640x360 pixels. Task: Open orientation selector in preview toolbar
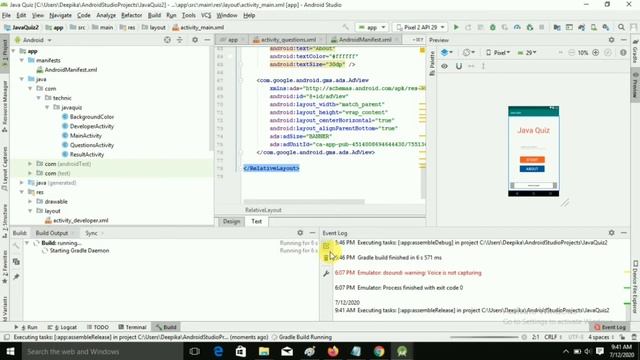point(468,53)
